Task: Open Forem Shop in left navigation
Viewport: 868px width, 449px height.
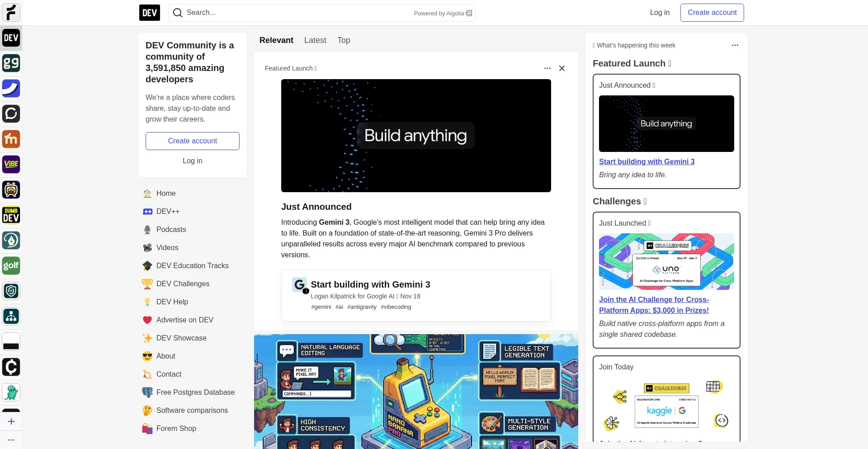Action: 193,429
